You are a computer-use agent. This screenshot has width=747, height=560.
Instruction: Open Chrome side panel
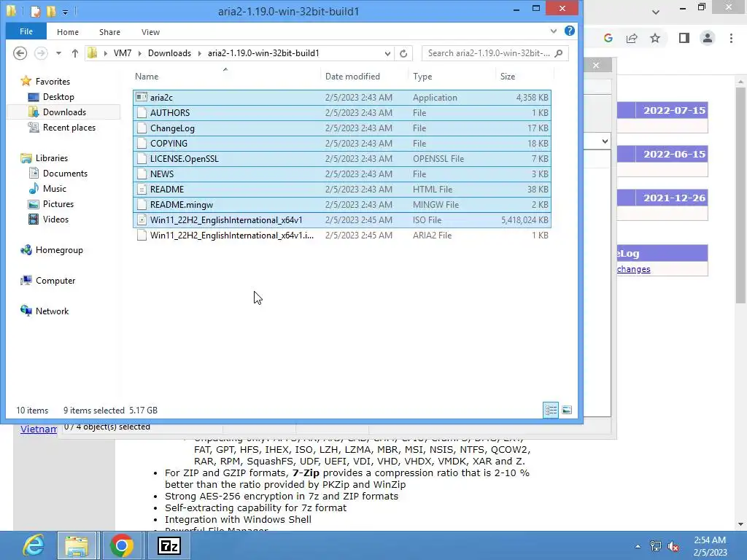(684, 38)
